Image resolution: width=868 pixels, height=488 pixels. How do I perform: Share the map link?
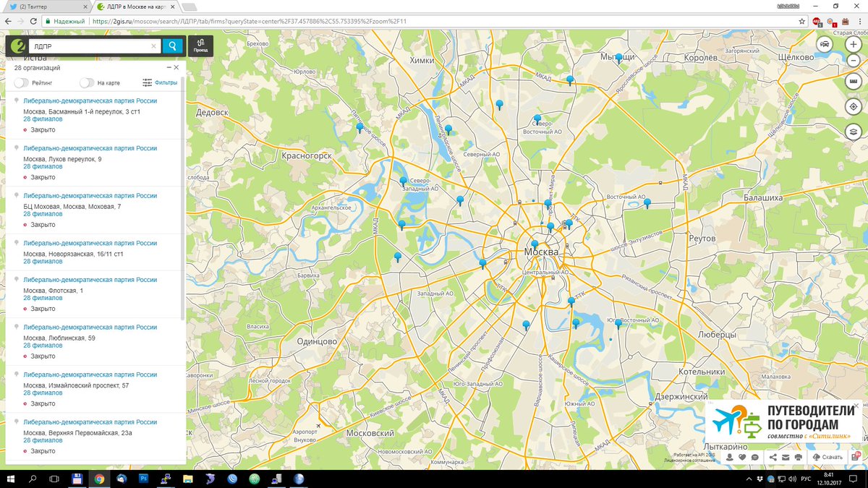pyautogui.click(x=773, y=457)
